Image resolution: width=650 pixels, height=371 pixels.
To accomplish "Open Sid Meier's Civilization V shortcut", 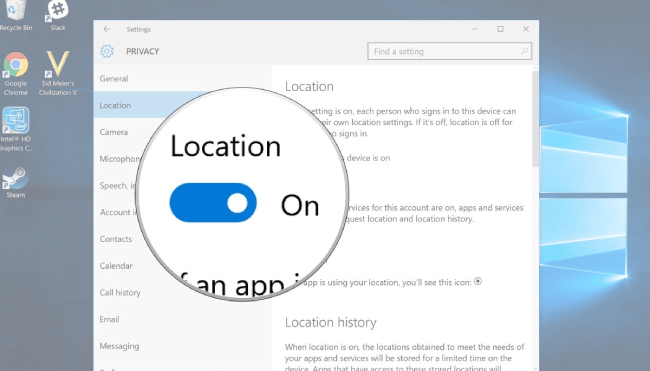I will [58, 74].
